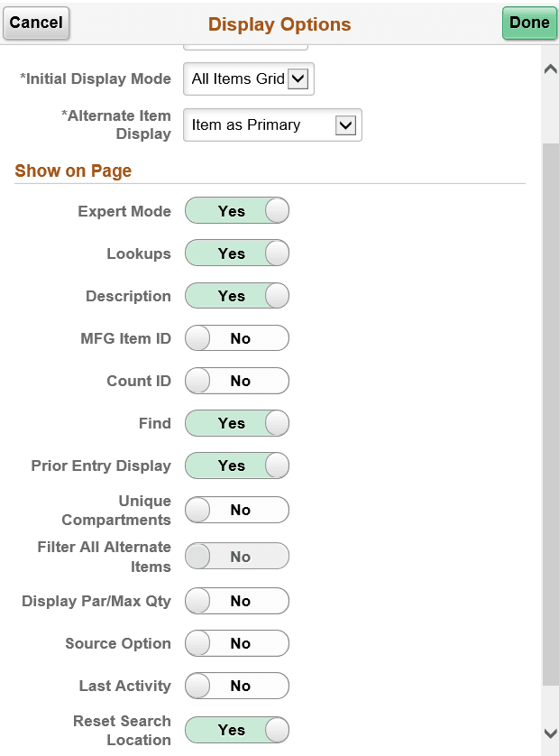
Task: Click the scrollbar up arrow
Action: (x=549, y=68)
